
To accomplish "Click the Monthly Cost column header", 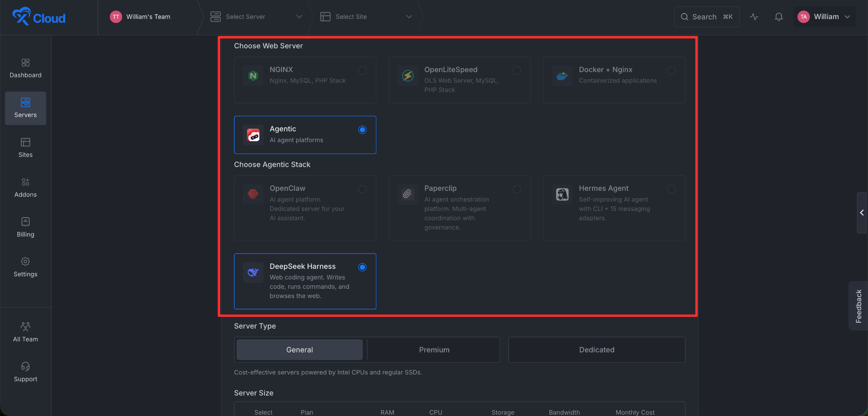I will (x=635, y=412).
